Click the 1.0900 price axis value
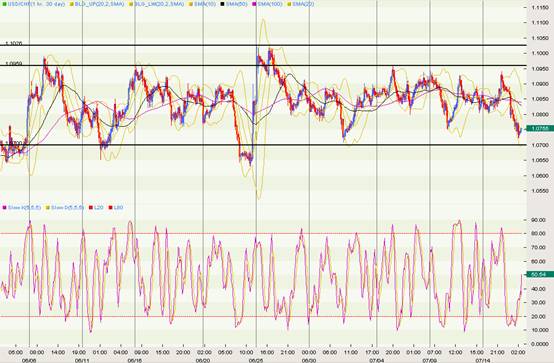 coord(540,84)
